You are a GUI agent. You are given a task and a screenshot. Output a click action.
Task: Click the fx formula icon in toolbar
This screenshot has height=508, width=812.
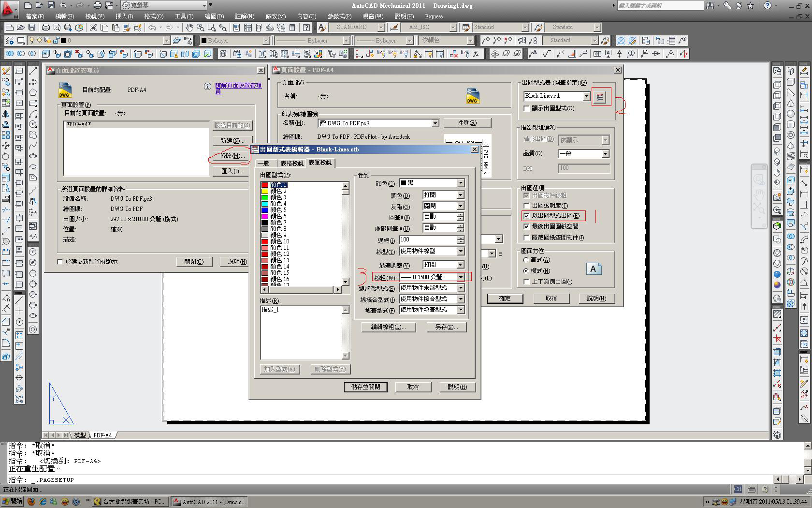476,54
